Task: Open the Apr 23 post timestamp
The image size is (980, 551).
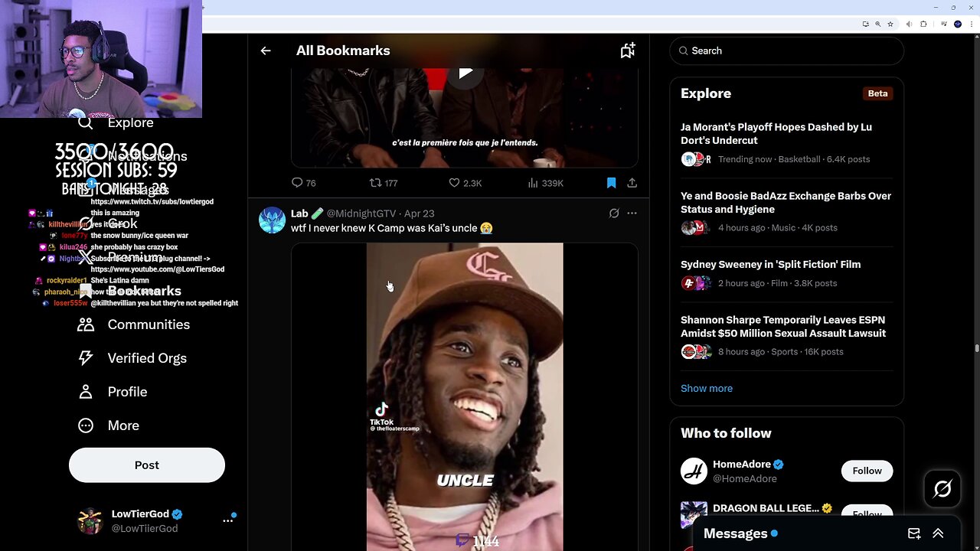Action: click(x=419, y=214)
